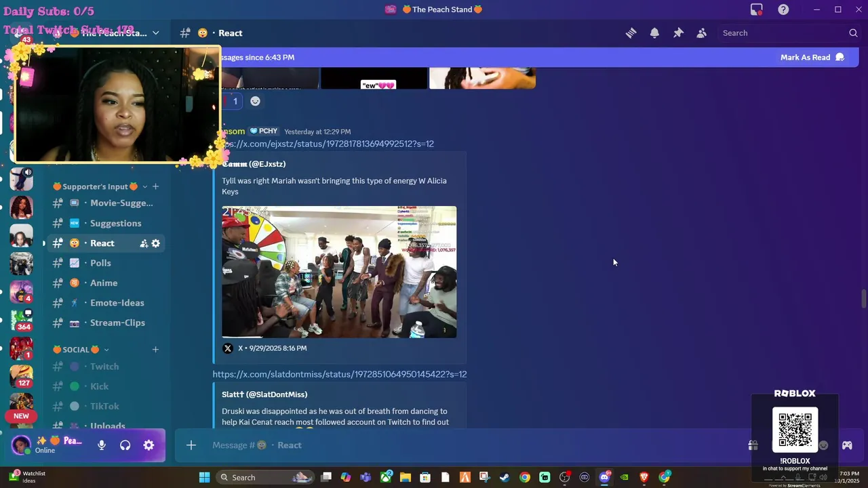868x488 pixels.
Task: Click the Windows taskbar Search box
Action: (266, 477)
